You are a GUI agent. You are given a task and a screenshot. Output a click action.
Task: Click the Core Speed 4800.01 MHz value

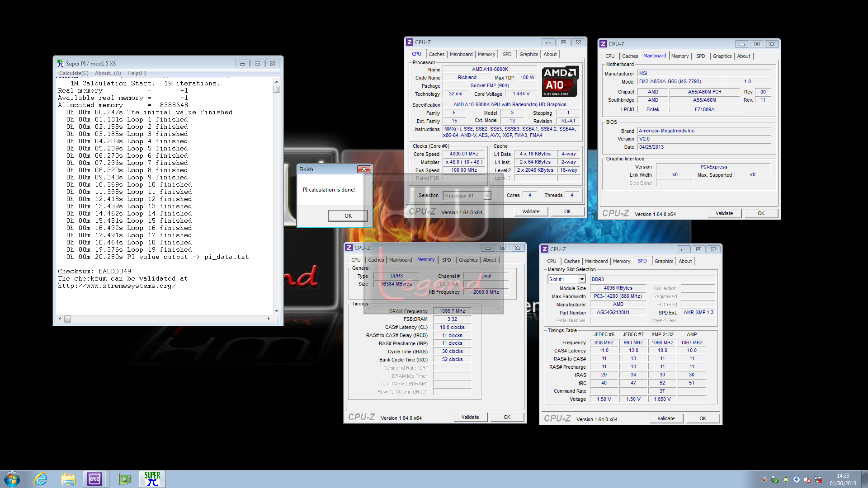[464, 154]
